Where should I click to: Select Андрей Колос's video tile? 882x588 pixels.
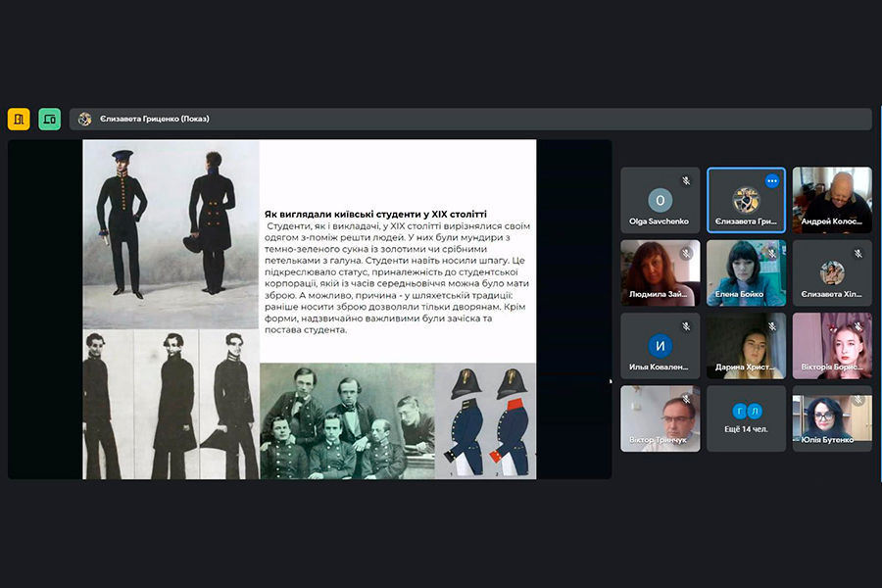coord(832,199)
